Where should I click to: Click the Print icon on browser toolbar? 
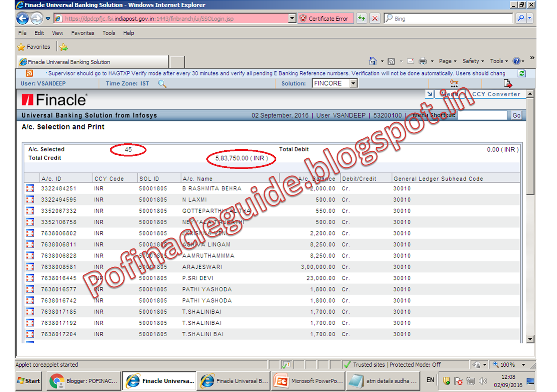click(422, 61)
